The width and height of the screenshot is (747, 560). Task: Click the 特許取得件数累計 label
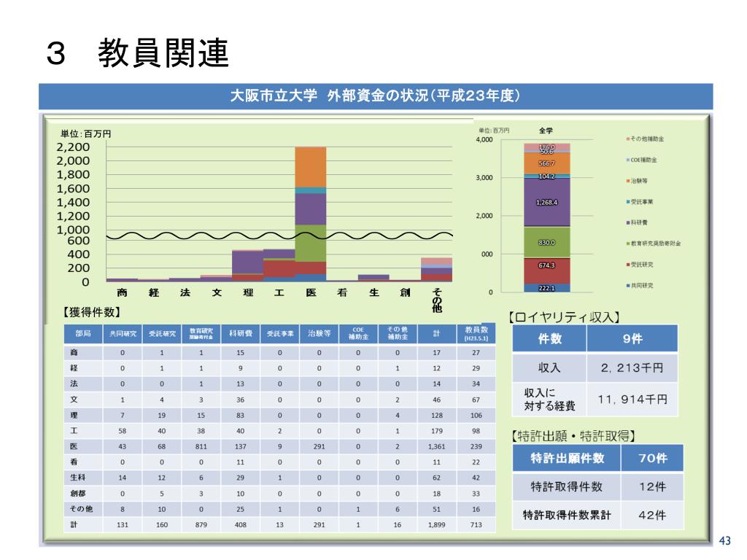coord(566,515)
